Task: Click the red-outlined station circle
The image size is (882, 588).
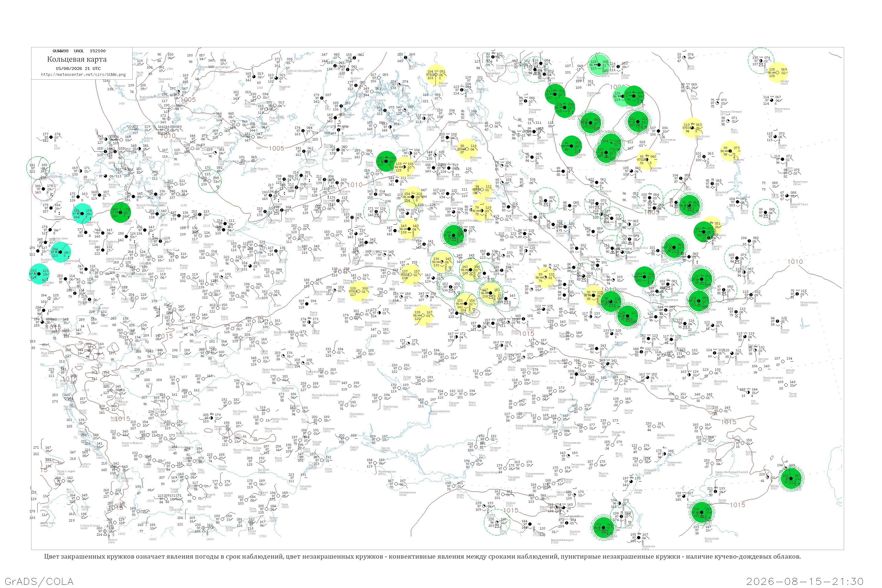Action: click(x=44, y=189)
